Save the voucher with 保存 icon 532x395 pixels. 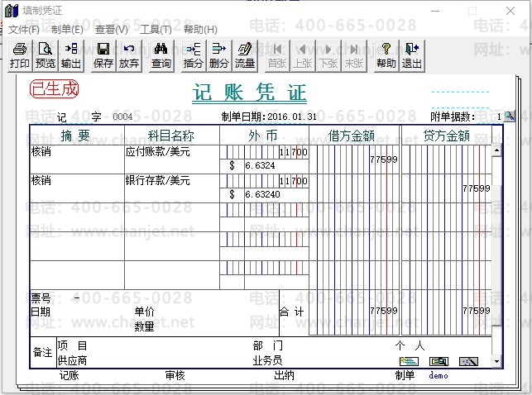click(x=103, y=55)
